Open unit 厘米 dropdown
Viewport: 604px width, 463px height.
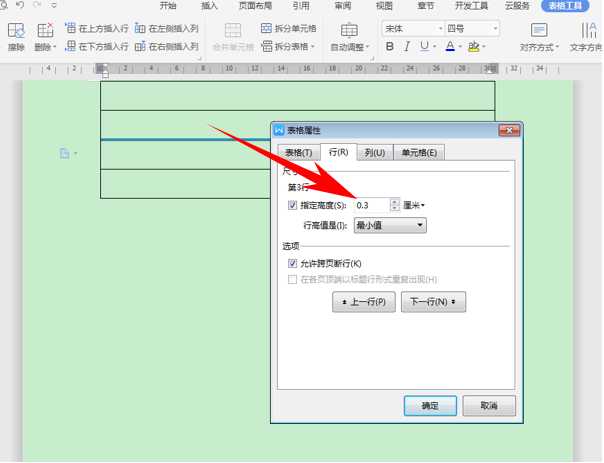click(x=414, y=205)
